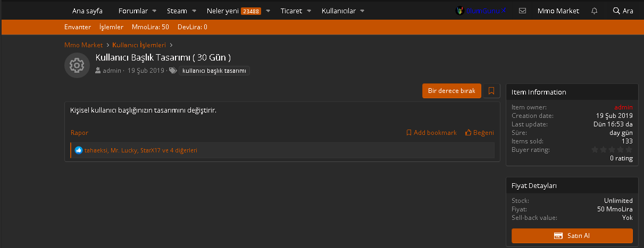Click Kullanıcı İşlemleri breadcrumb
The width and height of the screenshot is (644, 248).
click(x=139, y=45)
